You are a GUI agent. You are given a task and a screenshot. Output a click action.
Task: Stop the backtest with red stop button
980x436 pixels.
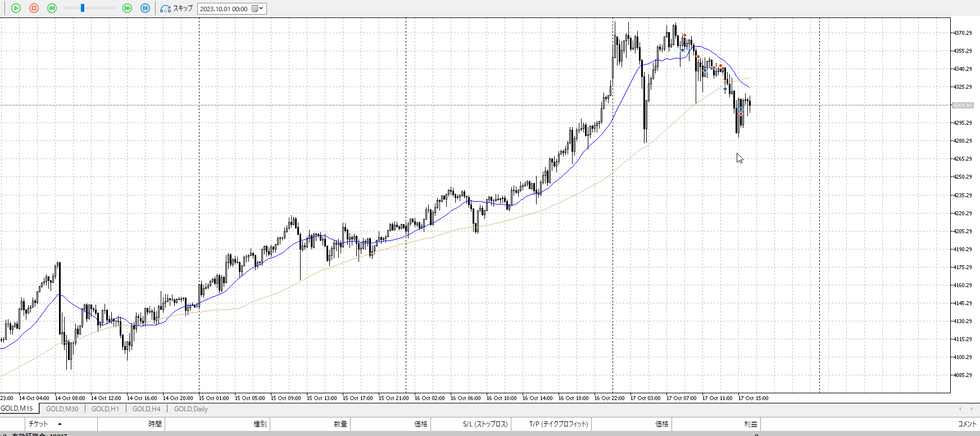(x=34, y=8)
